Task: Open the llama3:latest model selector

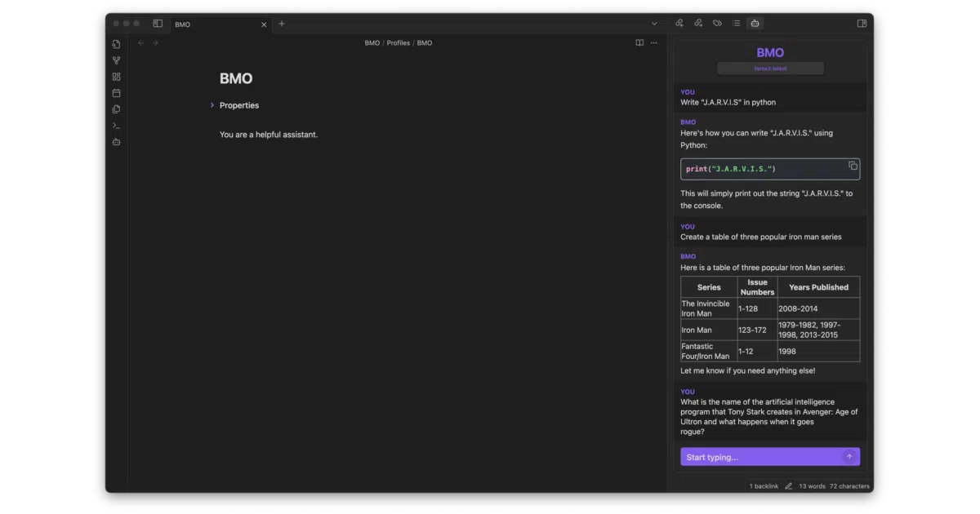Action: click(770, 69)
